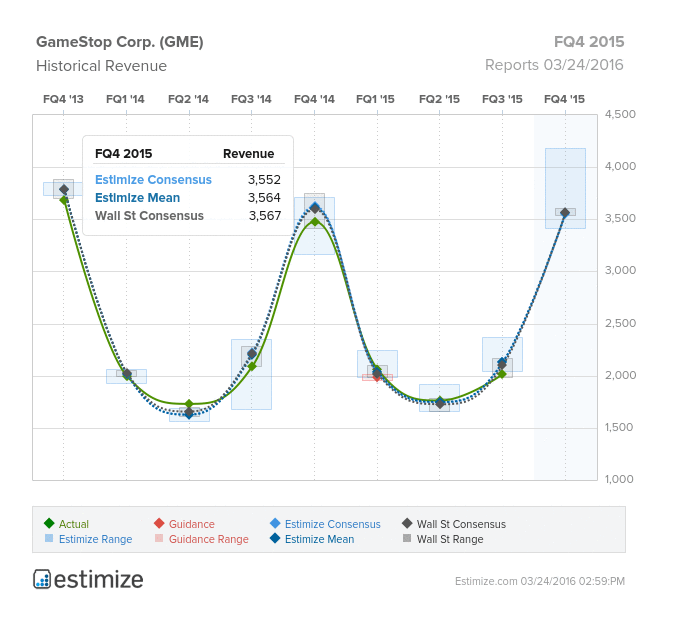Toggle the Actual series legend label
Screen dimensions: 675x620
click(x=74, y=524)
